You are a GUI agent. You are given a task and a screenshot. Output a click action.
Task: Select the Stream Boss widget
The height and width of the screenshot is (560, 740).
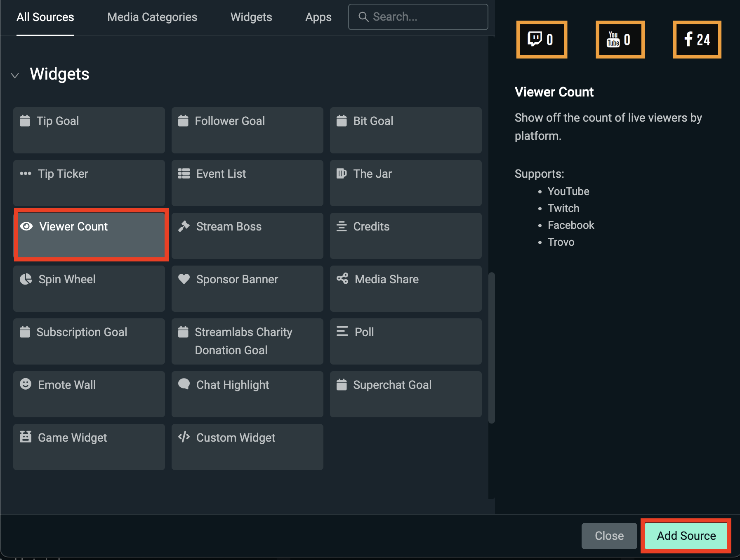coord(247,236)
